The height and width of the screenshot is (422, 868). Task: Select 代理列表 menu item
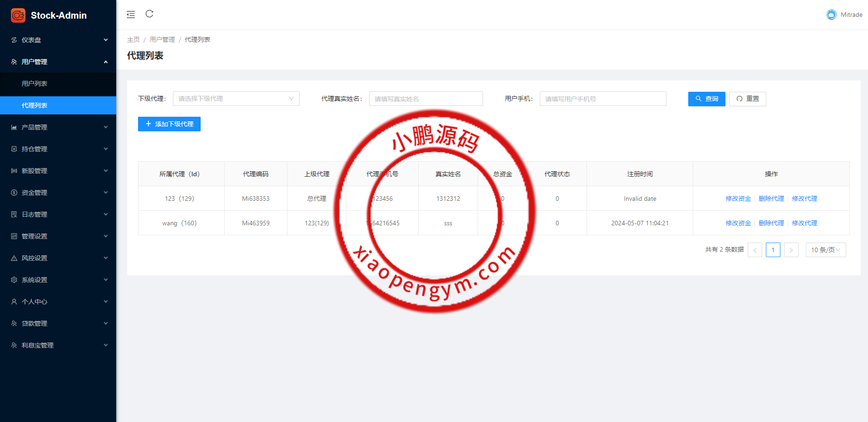point(35,105)
